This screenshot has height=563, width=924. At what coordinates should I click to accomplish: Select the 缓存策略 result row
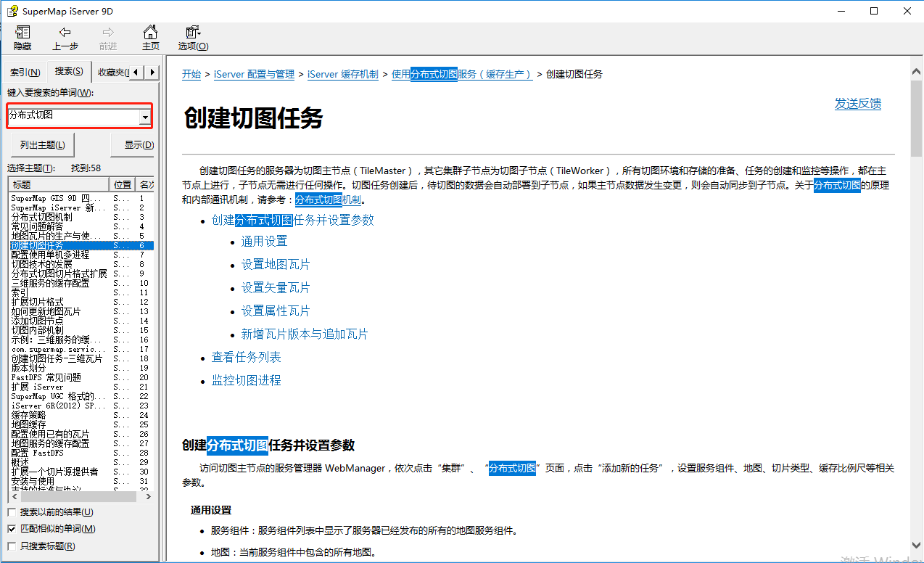[x=81, y=415]
